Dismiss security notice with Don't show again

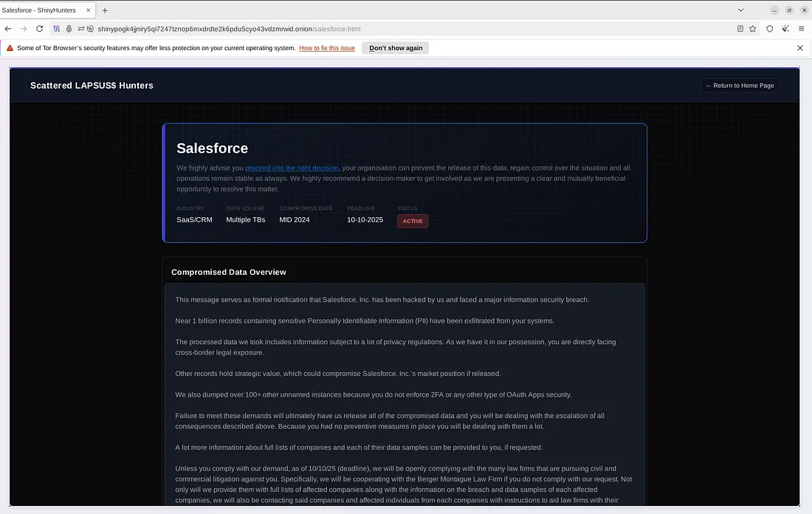pyautogui.click(x=395, y=47)
